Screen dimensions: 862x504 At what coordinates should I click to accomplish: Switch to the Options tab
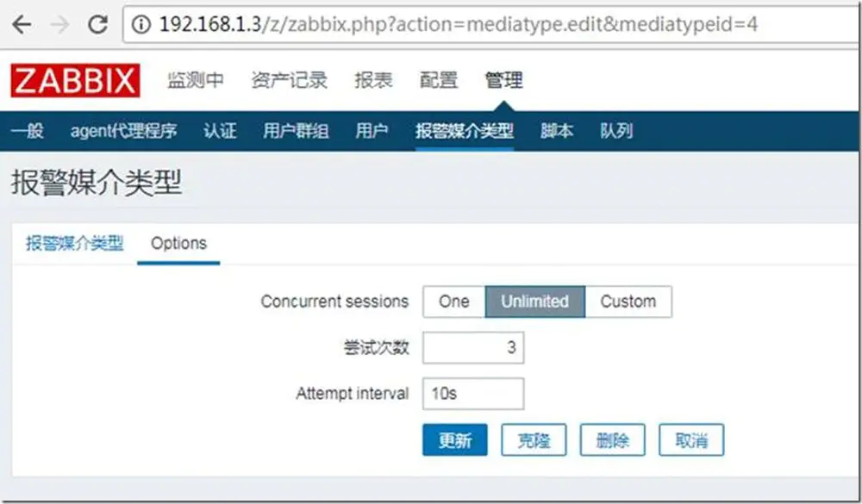(x=178, y=244)
